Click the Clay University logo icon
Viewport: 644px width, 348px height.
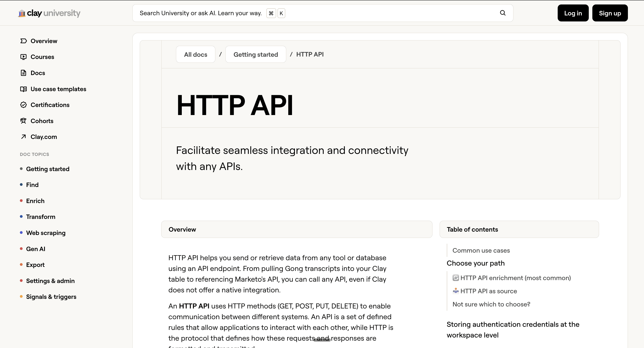(x=22, y=13)
